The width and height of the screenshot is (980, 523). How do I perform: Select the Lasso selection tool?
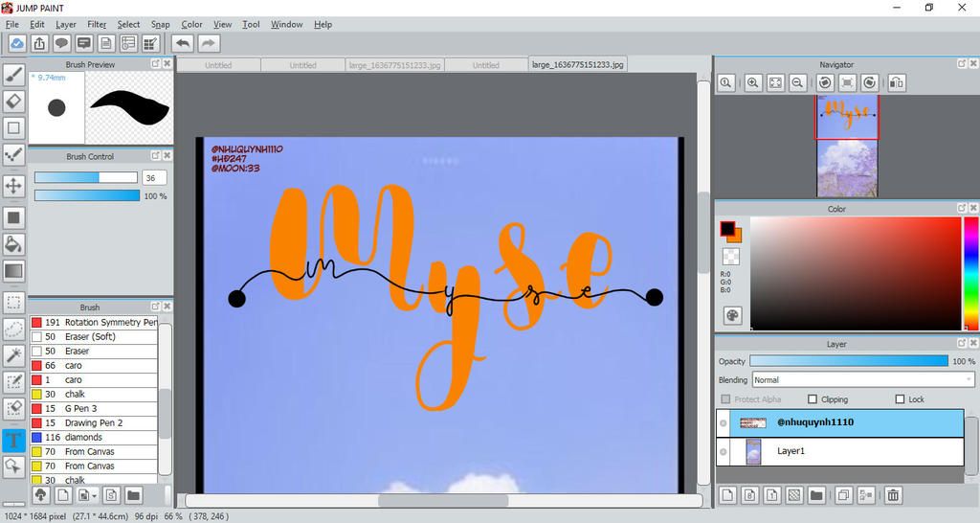[13, 330]
